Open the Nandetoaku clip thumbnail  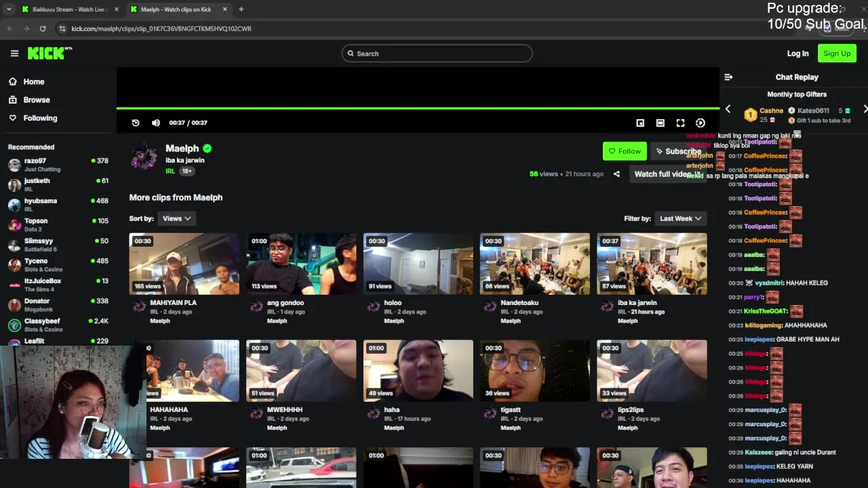pyautogui.click(x=535, y=264)
